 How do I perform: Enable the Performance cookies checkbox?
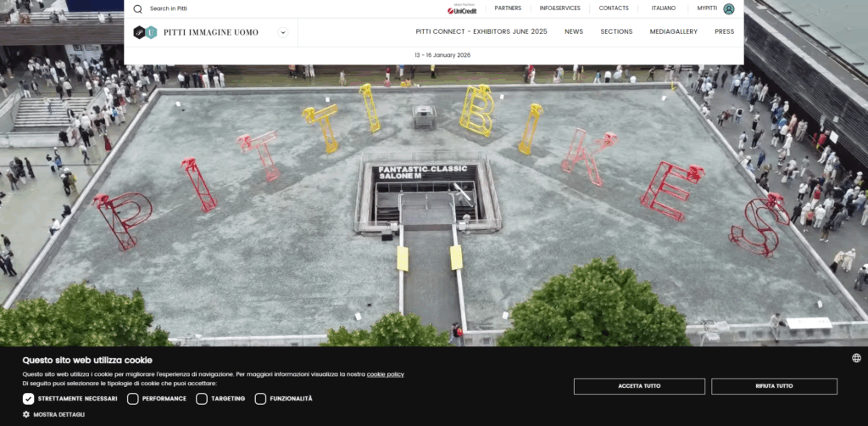pos(133,399)
